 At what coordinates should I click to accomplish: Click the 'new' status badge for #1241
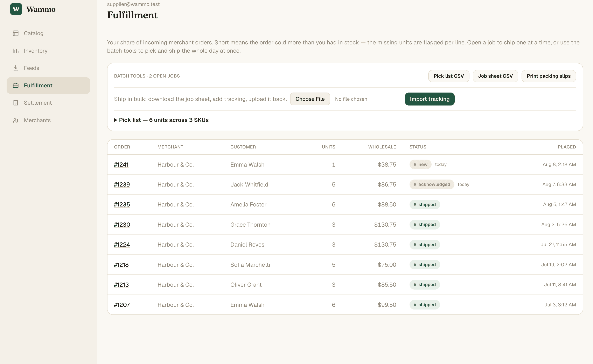click(x=420, y=165)
